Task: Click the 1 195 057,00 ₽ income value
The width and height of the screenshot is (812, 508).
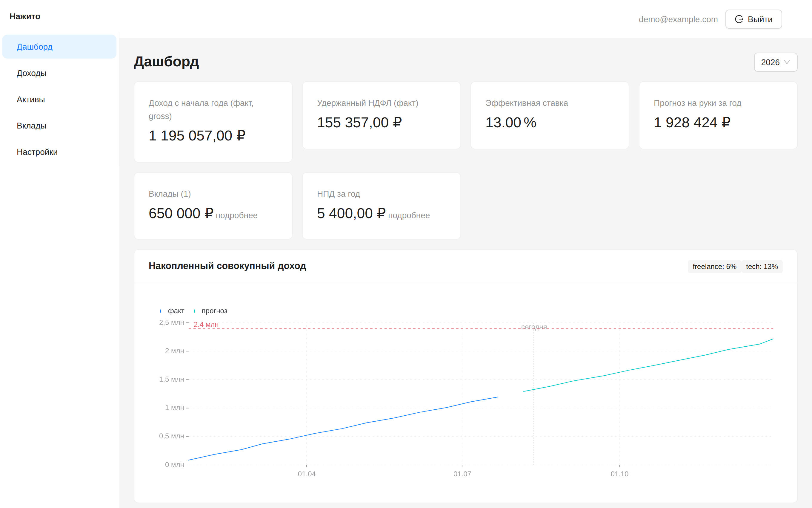Action: pyautogui.click(x=197, y=136)
